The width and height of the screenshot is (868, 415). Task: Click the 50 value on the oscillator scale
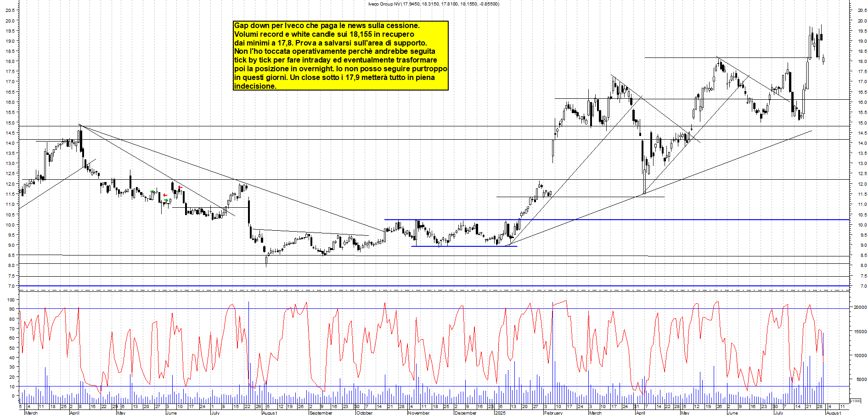[x=12, y=348]
